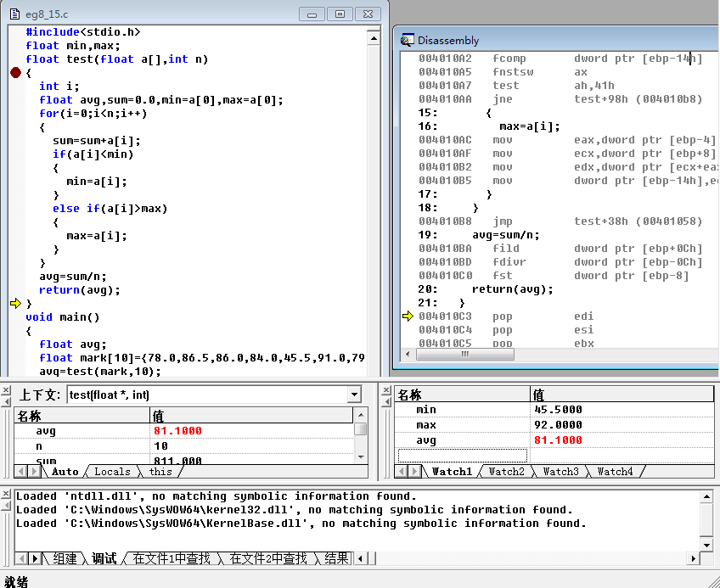Click the previous-tab arrow in variables tab strip

point(21,472)
